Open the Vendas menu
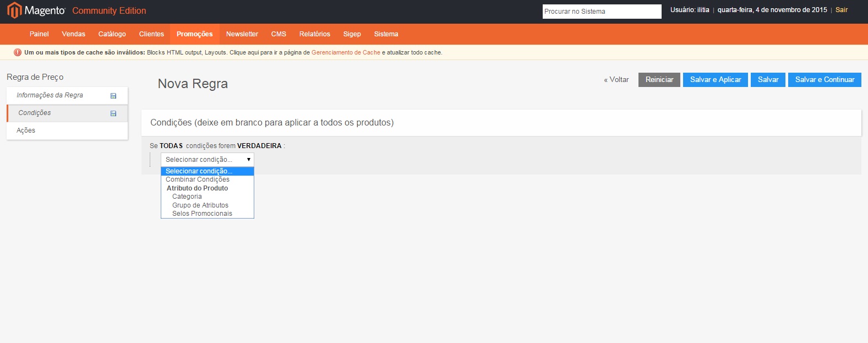 click(x=74, y=34)
